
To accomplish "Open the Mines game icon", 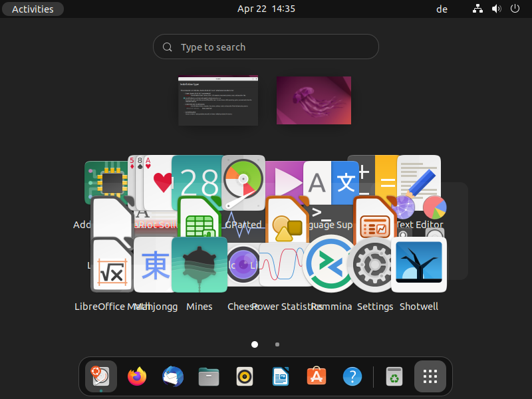I will tap(199, 265).
